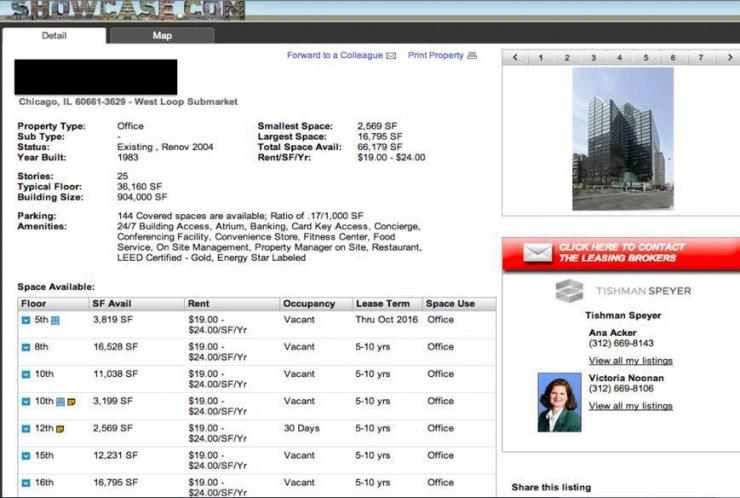Click Victoria Noonan's profile photo
740x498 pixels.
[559, 402]
